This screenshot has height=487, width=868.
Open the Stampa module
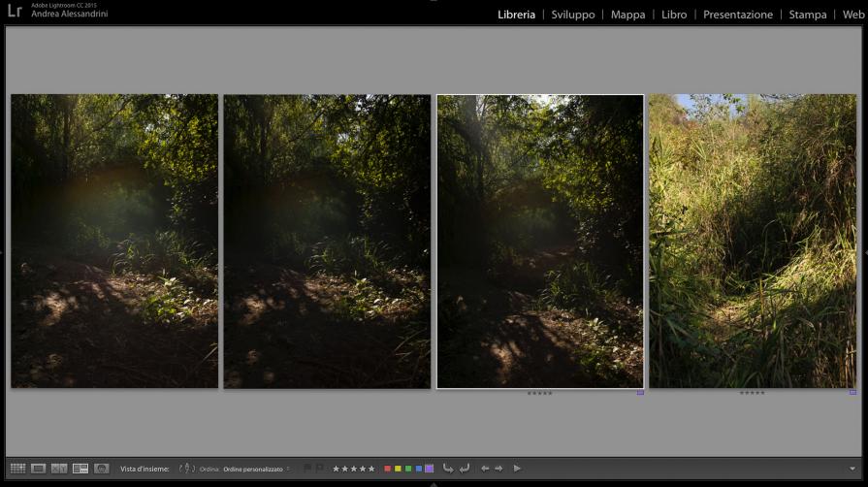coord(808,15)
